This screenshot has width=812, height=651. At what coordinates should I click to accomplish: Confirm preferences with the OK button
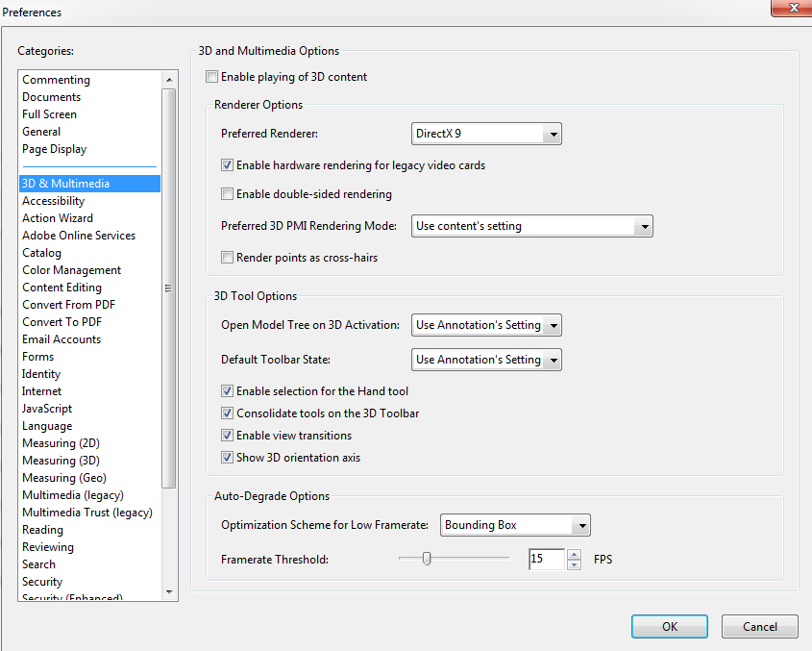click(x=669, y=626)
